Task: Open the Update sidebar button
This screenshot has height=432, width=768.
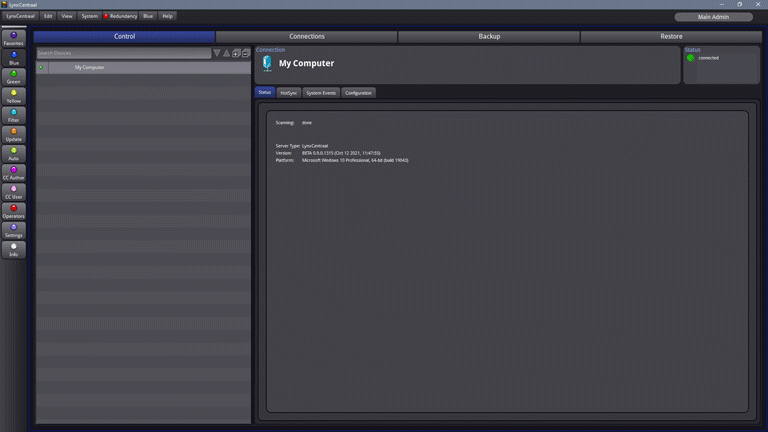Action: [x=14, y=135]
